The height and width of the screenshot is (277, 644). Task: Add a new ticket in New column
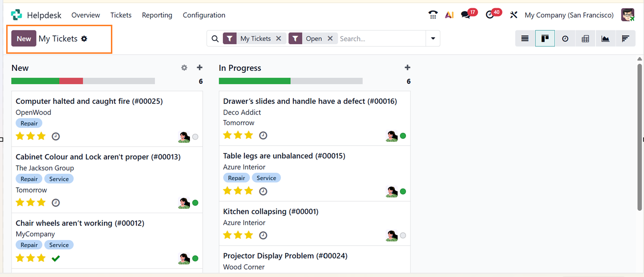click(x=199, y=68)
